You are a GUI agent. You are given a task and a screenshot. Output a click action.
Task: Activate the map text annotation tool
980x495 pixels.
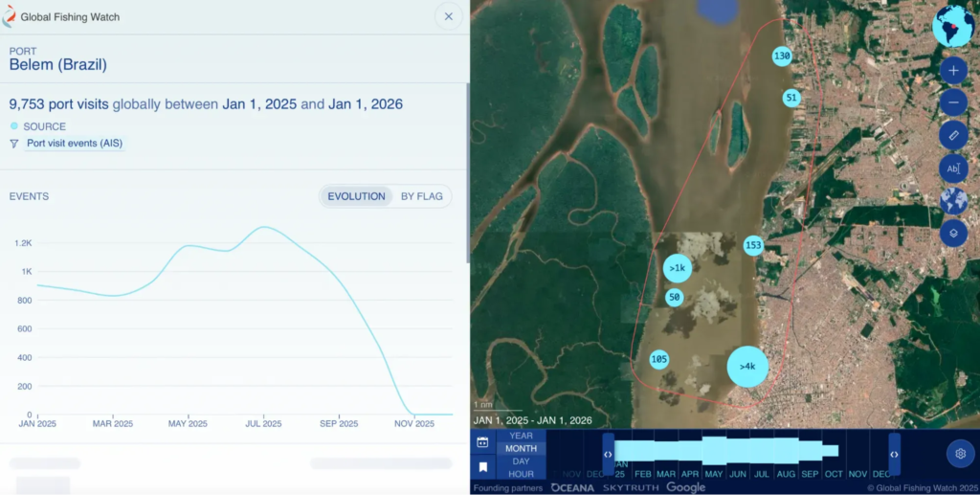[953, 169]
